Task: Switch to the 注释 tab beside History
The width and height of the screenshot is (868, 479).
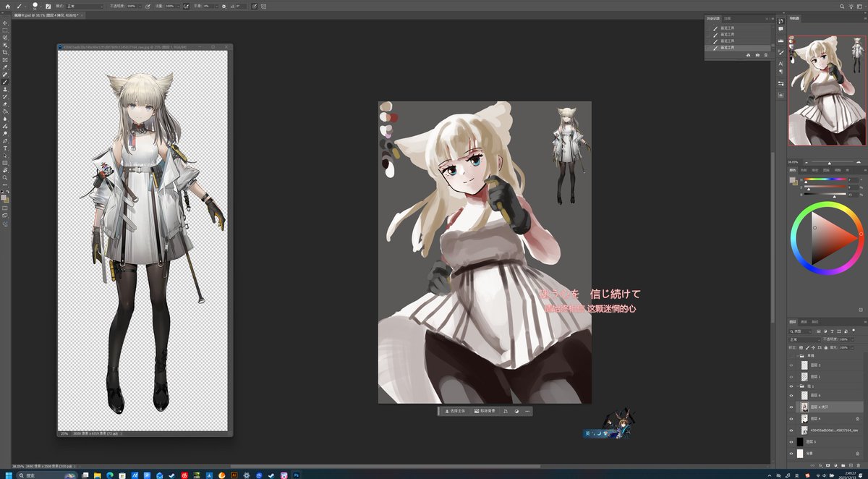Action: coord(728,19)
